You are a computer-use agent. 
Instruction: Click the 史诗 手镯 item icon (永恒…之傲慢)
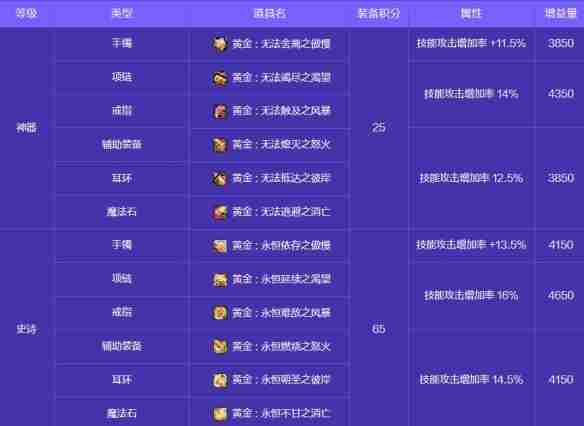click(220, 246)
